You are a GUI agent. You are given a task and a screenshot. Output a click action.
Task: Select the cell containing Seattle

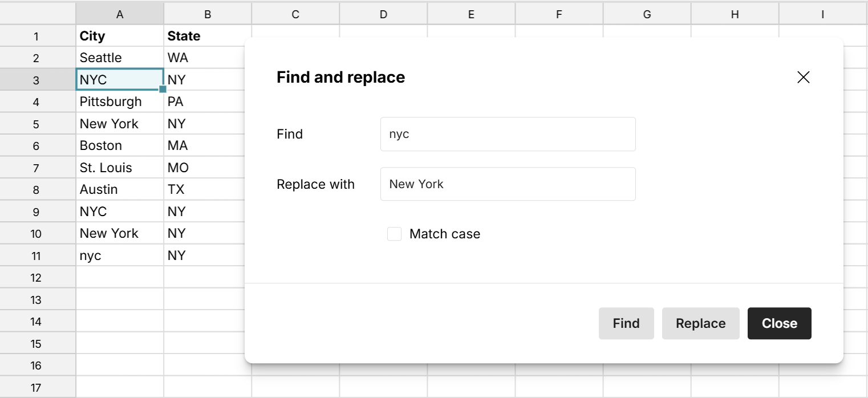tap(120, 58)
